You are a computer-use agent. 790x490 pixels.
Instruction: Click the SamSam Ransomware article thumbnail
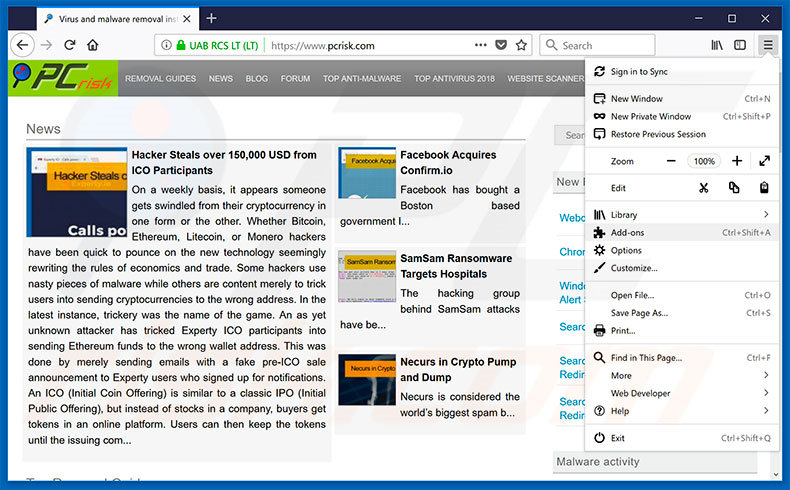[x=367, y=276]
